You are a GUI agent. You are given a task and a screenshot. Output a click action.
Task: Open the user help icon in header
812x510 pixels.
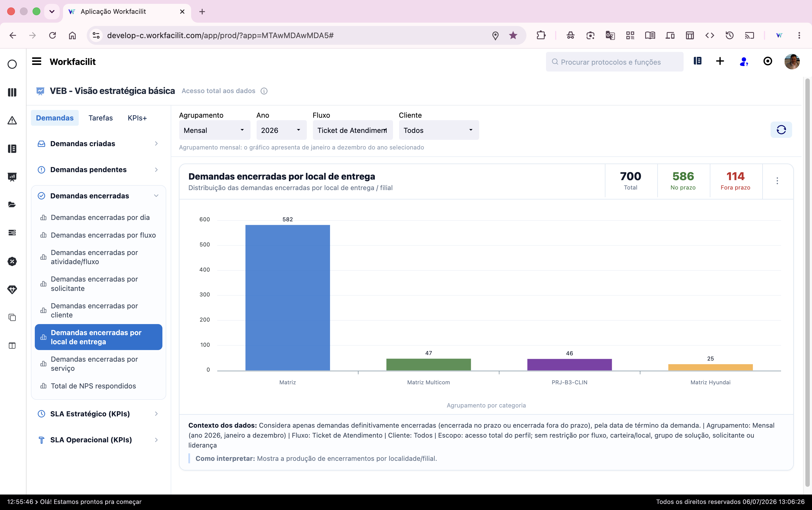point(744,61)
